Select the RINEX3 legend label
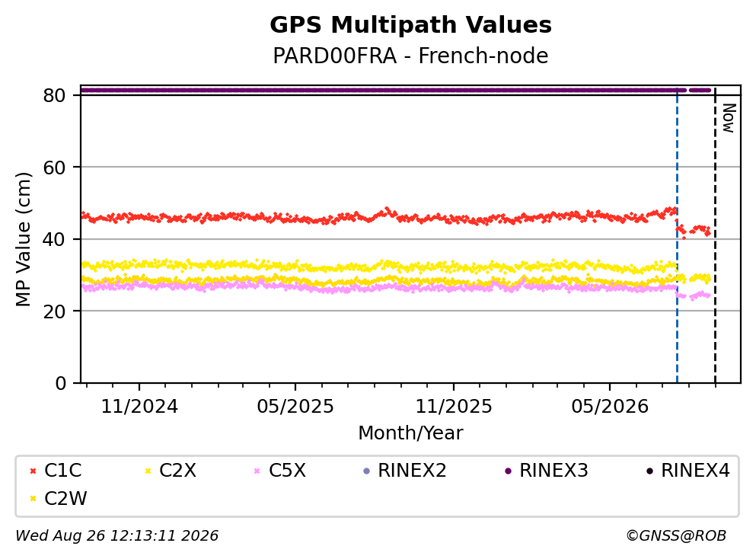Screen dimensions: 756x559 (553, 471)
